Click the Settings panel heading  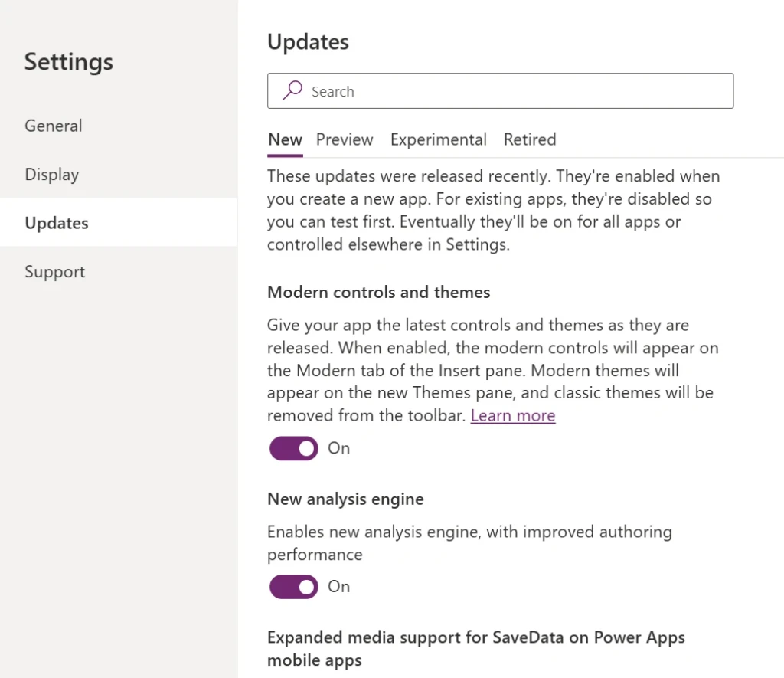(68, 62)
